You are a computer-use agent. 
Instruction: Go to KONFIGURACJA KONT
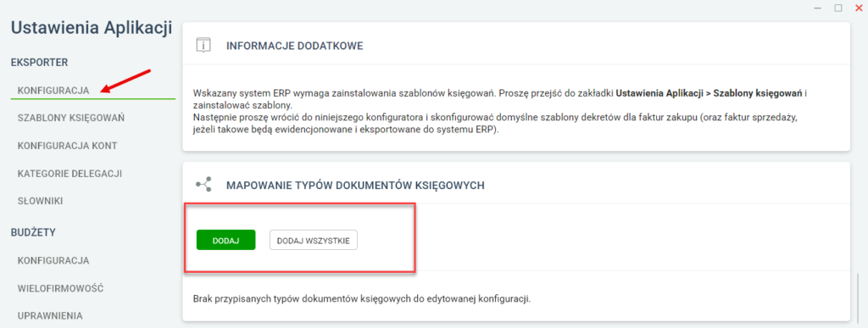point(67,146)
